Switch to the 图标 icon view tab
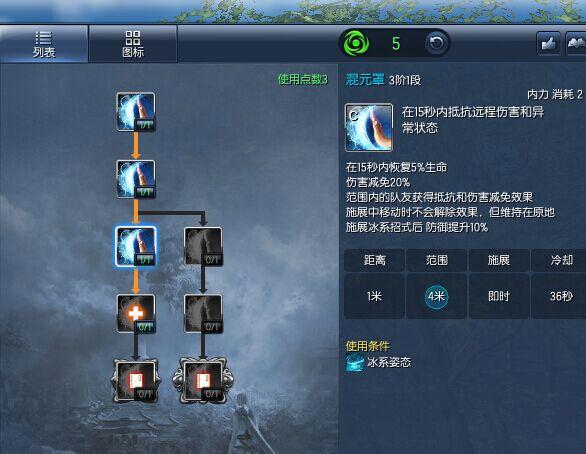586x454 pixels. [x=133, y=44]
